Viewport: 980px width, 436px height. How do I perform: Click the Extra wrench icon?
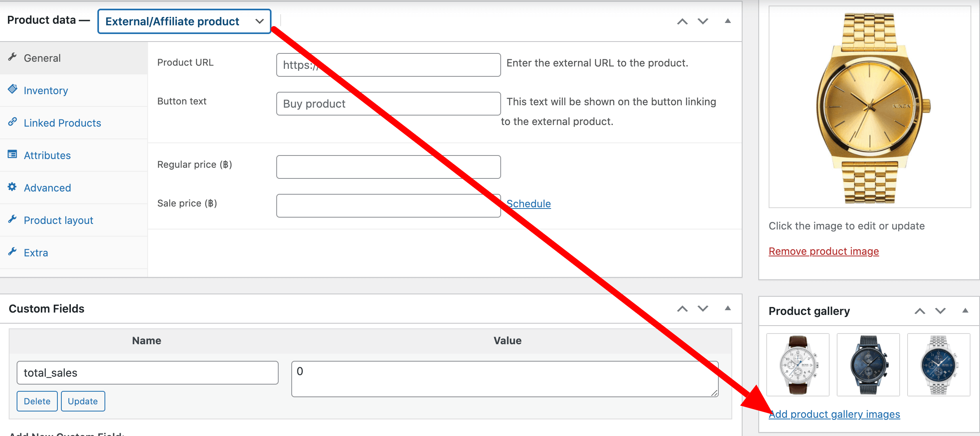[12, 252]
